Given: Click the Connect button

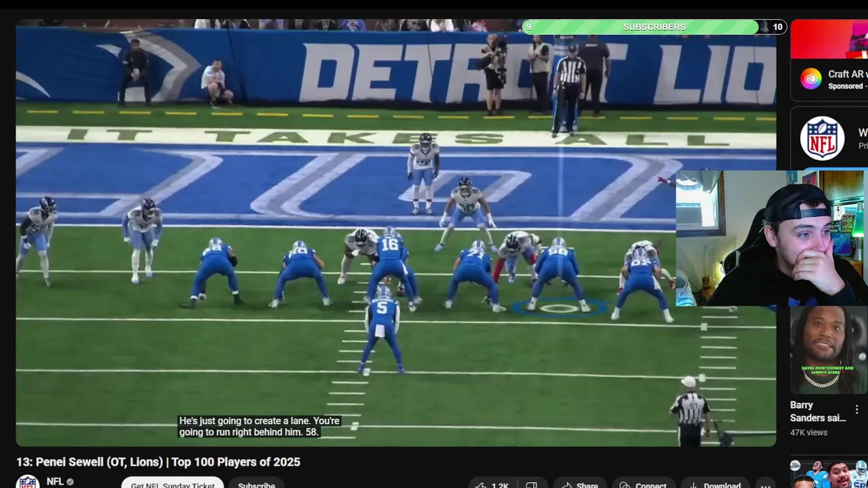Looking at the screenshot, I should [x=644, y=484].
